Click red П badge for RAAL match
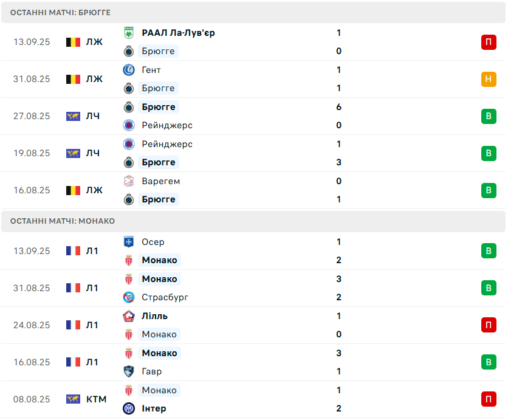Screen dimensions: 508x420 click(x=489, y=42)
